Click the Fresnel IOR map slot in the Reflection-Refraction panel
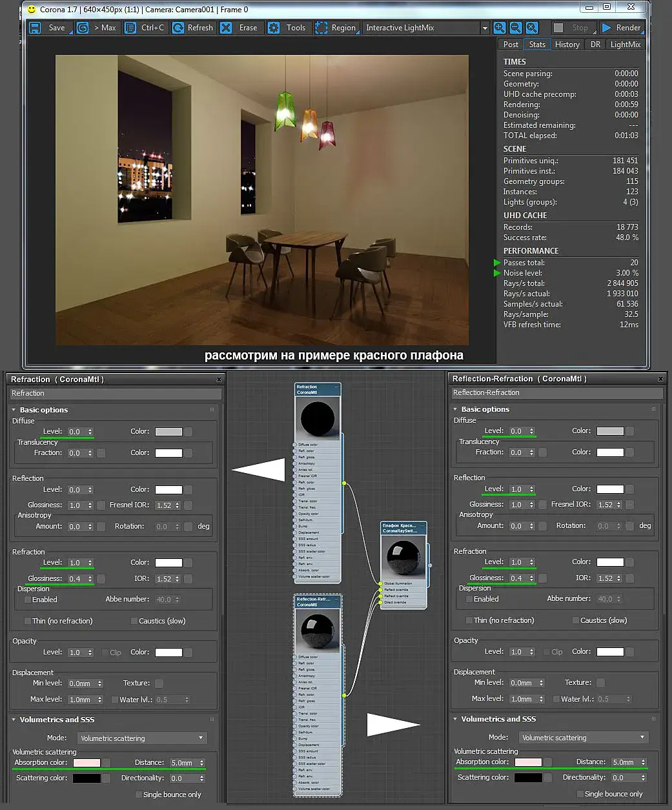 tap(630, 505)
